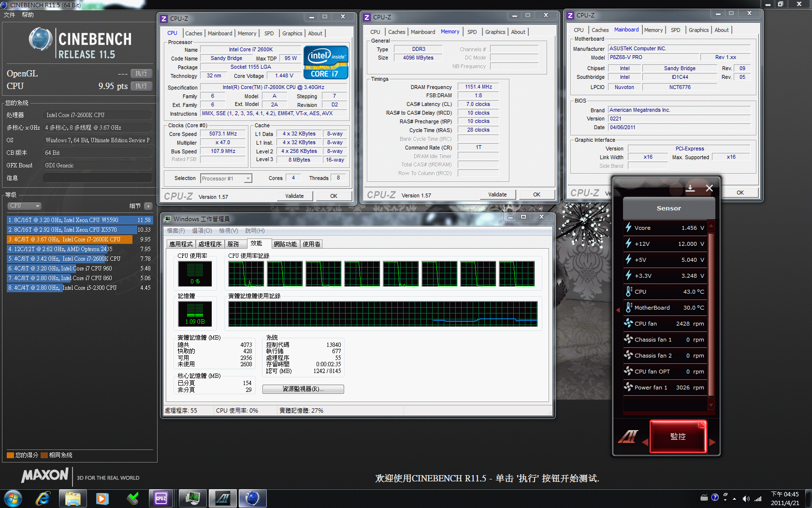Click the AI Suite logo in Sensor panel
Viewport: 812px width, 508px height.
click(628, 436)
